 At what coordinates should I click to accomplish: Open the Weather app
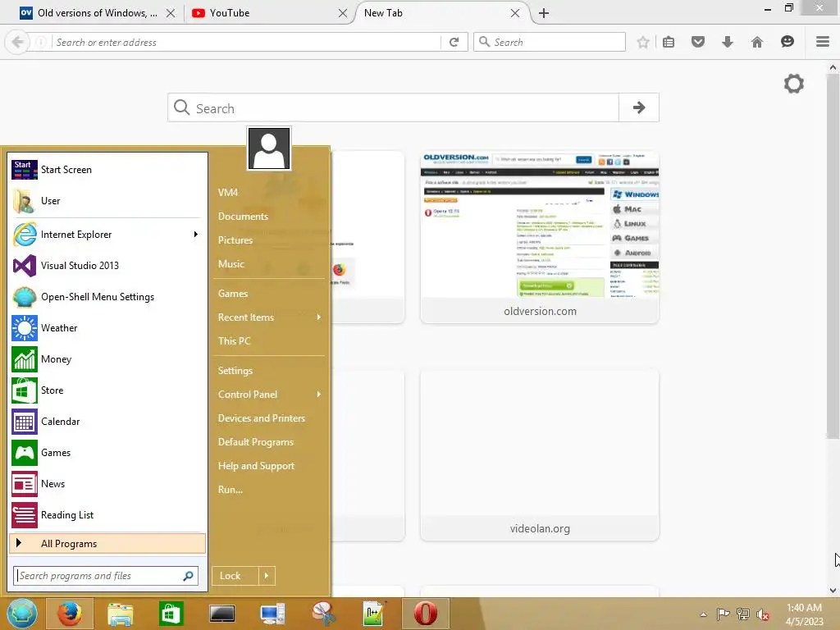pos(107,328)
